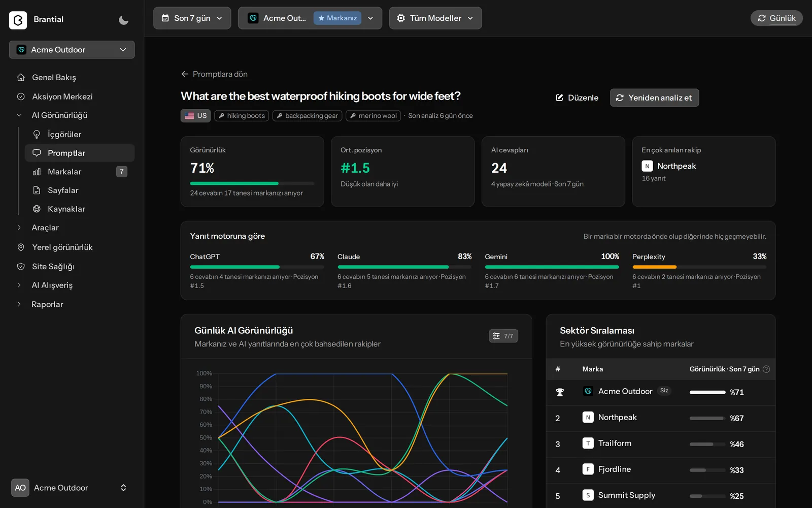Click Summit Supply brand logo icon
The image size is (812, 508).
(x=588, y=495)
